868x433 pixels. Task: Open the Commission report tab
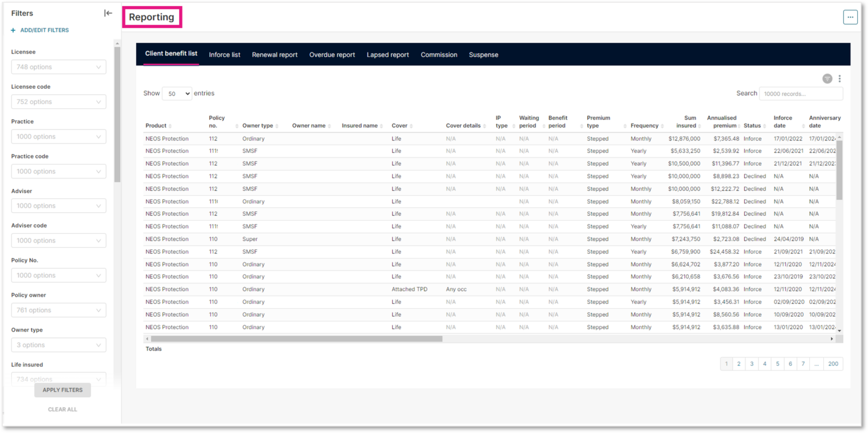pyautogui.click(x=439, y=54)
